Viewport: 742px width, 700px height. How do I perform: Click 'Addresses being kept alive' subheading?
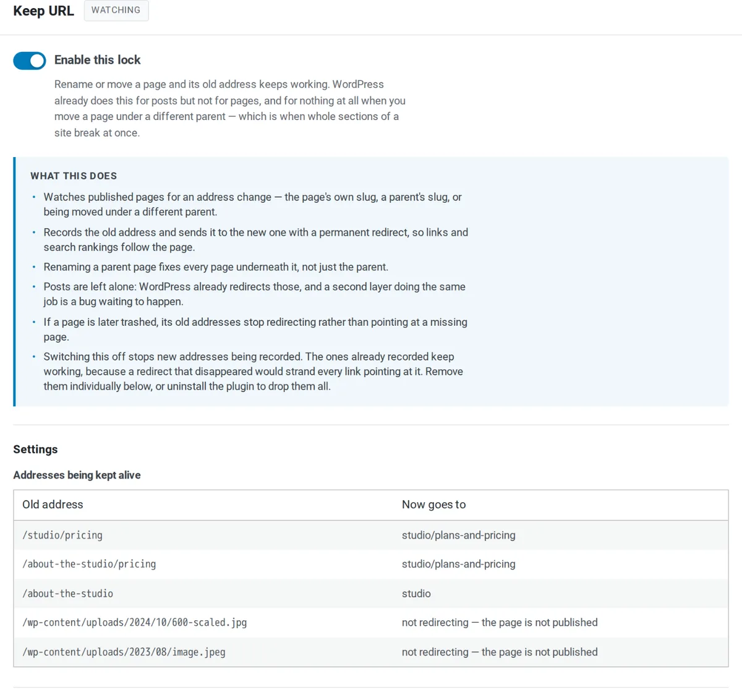pyautogui.click(x=77, y=475)
